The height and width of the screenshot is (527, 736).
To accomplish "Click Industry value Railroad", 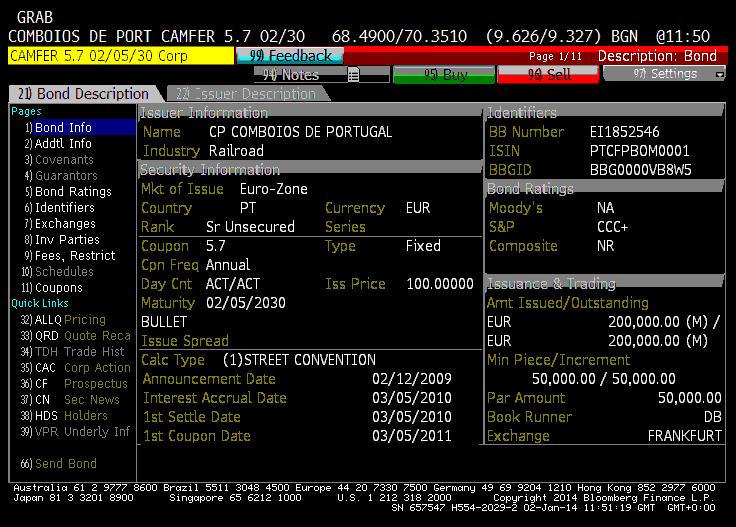I will coord(236,151).
